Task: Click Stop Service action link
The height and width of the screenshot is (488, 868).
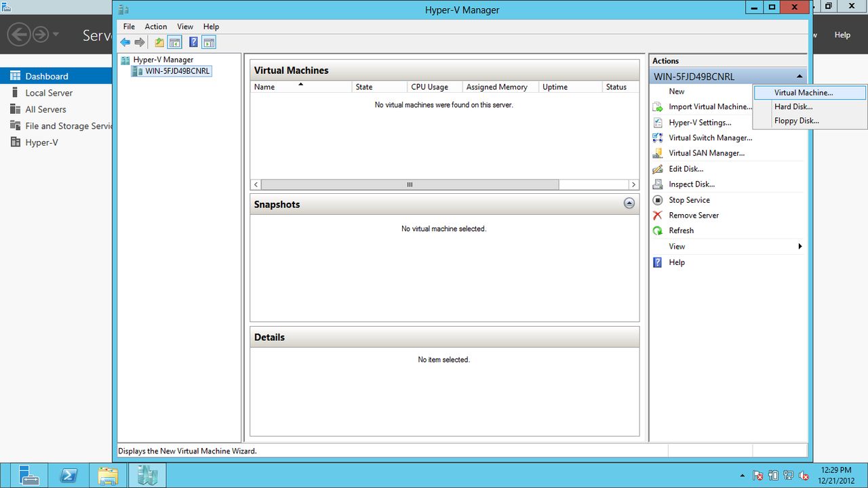Action: coord(689,200)
